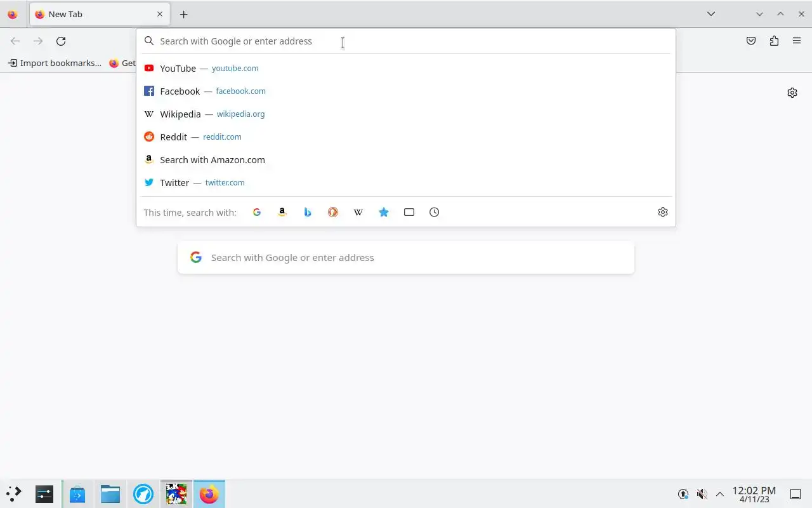812x508 pixels.
Task: Choose Amazon one-off search engine icon
Action: pyautogui.click(x=282, y=212)
